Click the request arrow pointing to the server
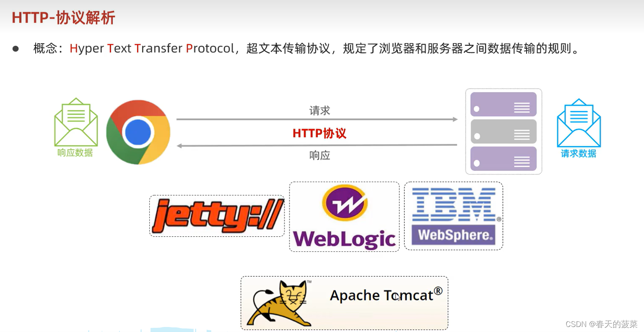The height and width of the screenshot is (332, 644). (317, 119)
